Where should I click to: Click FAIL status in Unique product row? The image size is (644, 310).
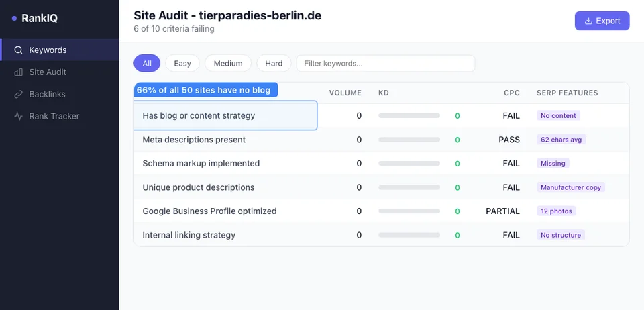pyautogui.click(x=511, y=187)
